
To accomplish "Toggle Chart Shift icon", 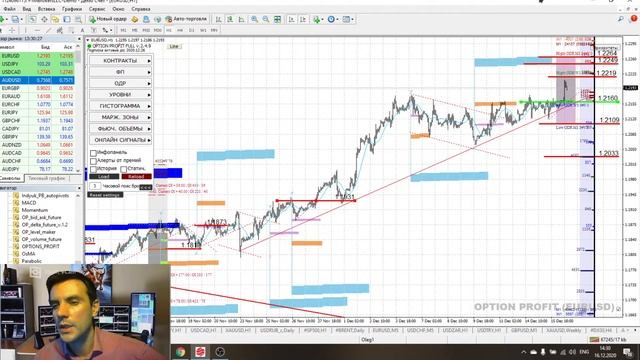I will coord(303,19).
